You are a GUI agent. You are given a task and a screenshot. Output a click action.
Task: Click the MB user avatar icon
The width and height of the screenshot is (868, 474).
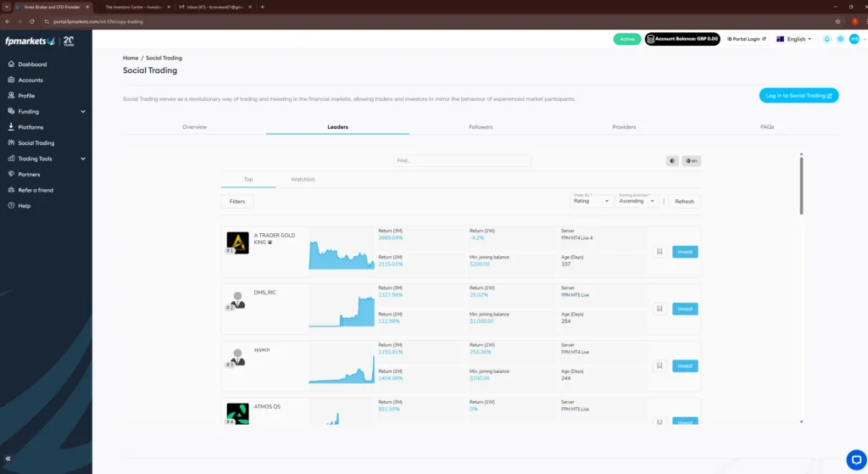point(854,39)
